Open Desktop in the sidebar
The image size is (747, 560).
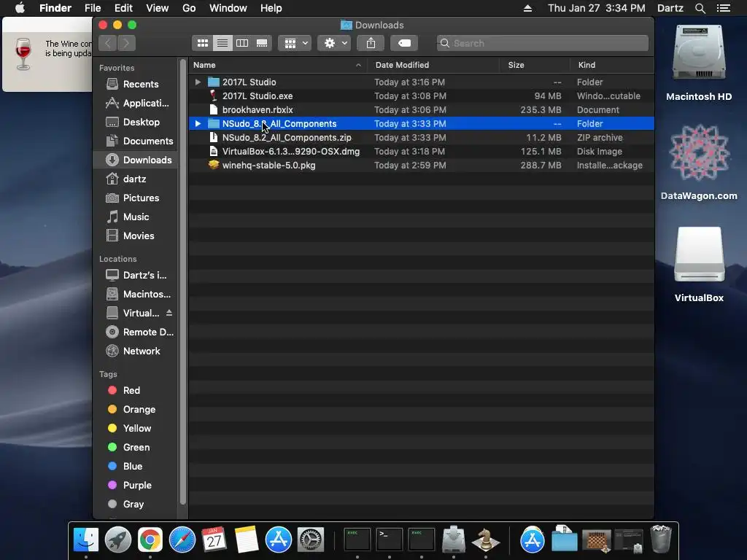tap(135, 122)
